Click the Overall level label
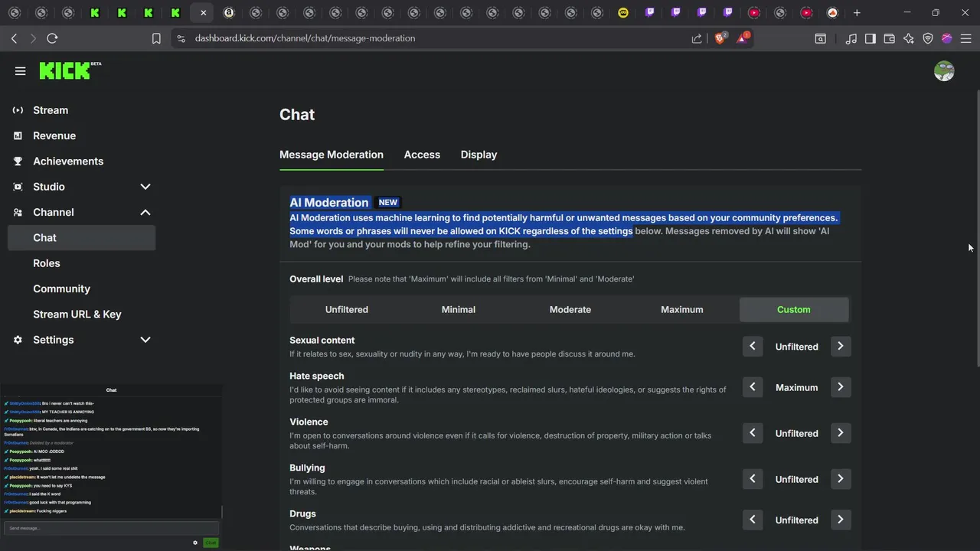 click(x=316, y=279)
